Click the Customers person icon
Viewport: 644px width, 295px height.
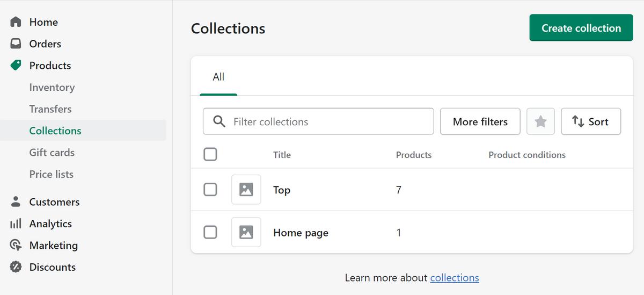point(16,202)
